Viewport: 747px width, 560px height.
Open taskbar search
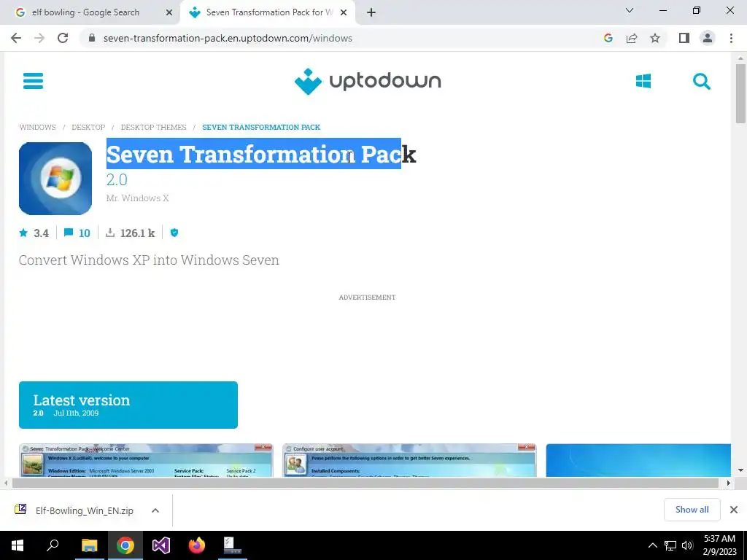pyautogui.click(x=53, y=545)
